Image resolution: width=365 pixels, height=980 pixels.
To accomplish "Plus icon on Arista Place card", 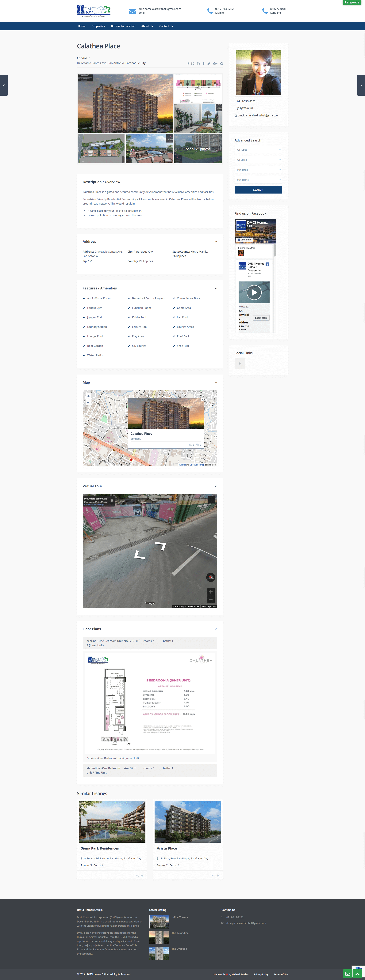I will (218, 876).
